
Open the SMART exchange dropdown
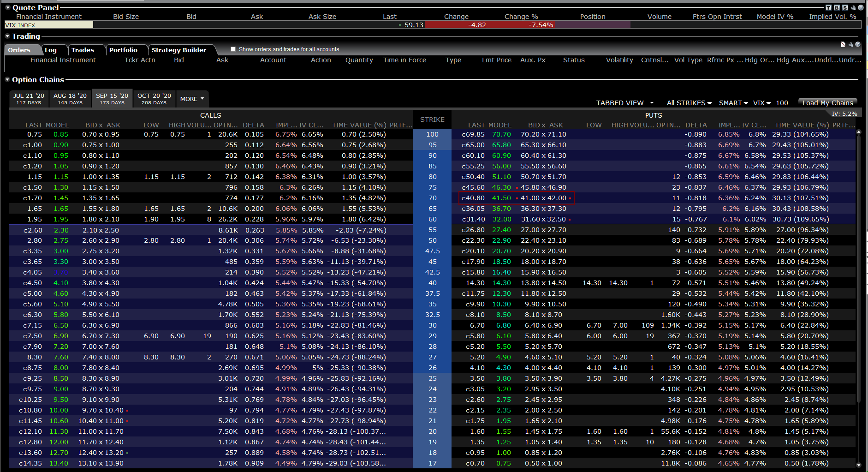732,102
